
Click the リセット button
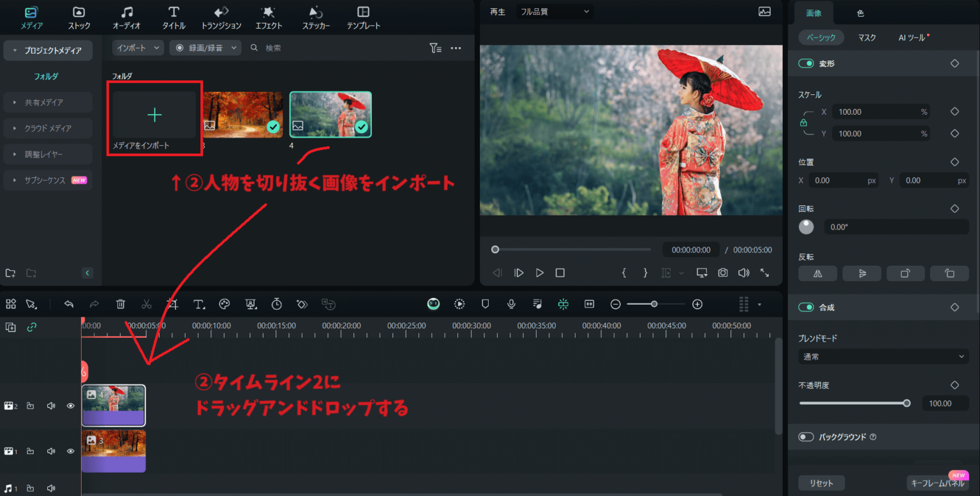coord(821,483)
